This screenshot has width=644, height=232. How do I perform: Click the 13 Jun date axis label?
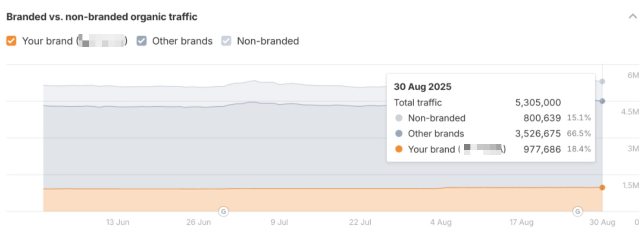tap(117, 223)
